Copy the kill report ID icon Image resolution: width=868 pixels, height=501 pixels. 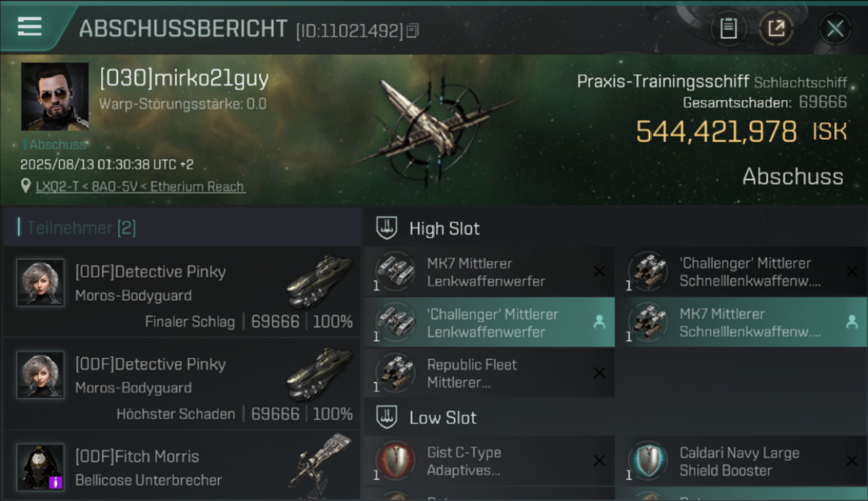tap(413, 31)
